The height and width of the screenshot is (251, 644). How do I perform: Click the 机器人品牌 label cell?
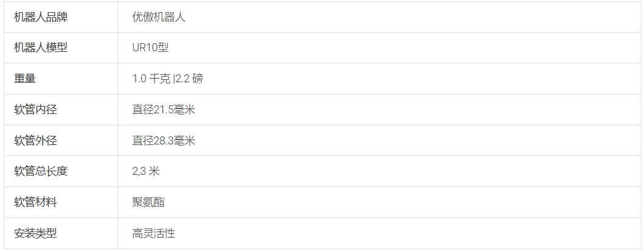point(41,17)
